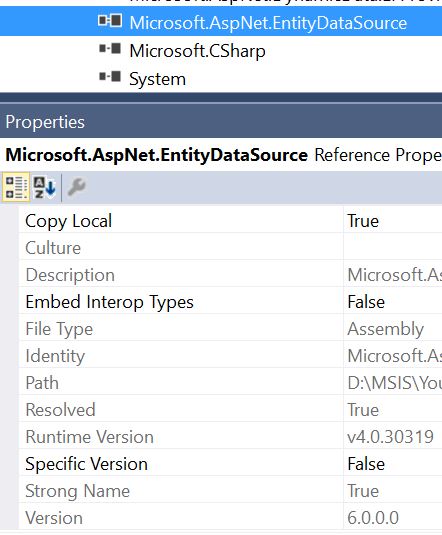Screen dimensions: 442x535
Task: Click the Embed Interop Types value False
Action: tap(366, 302)
